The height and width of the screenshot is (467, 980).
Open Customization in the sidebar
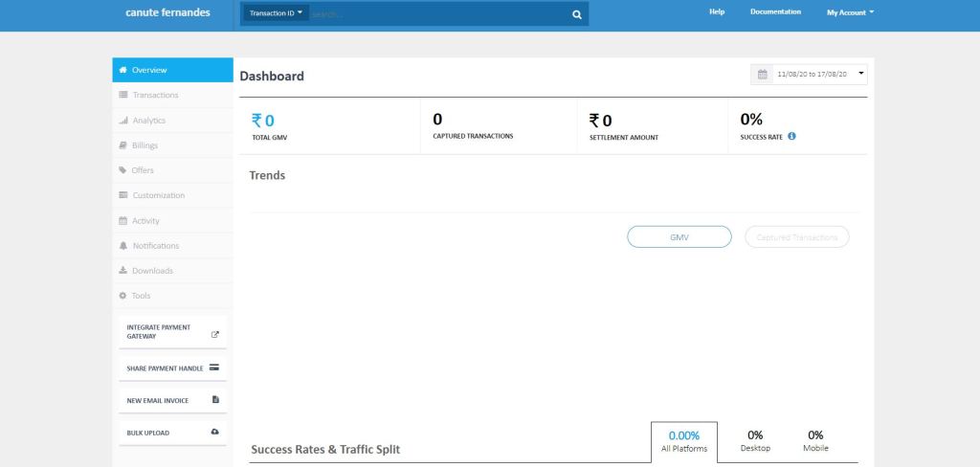173,195
